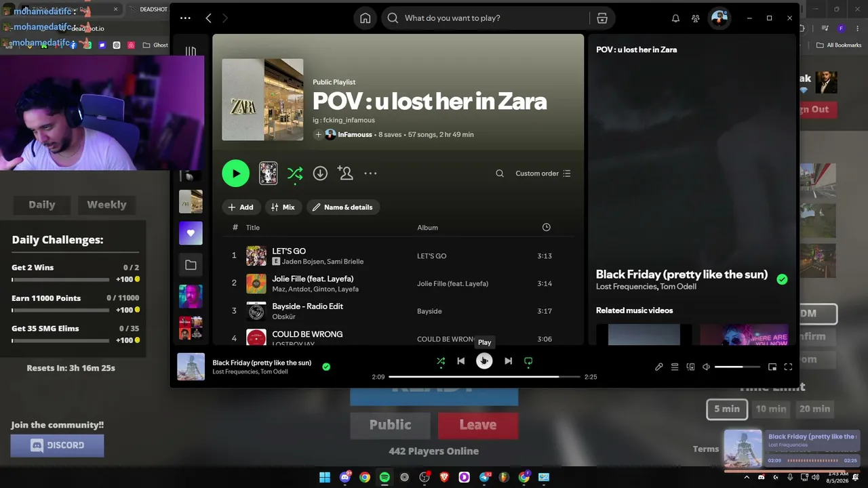Open the lyrics microphone icon in the player
Screen dimensions: 868x488
pos(659,367)
